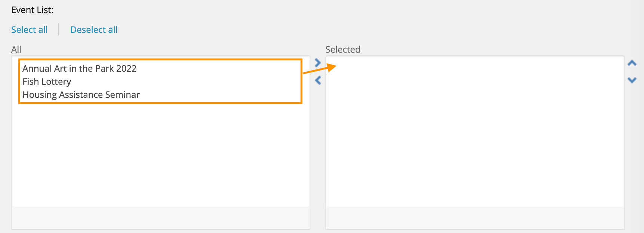Click the Event List heading label

(32, 10)
